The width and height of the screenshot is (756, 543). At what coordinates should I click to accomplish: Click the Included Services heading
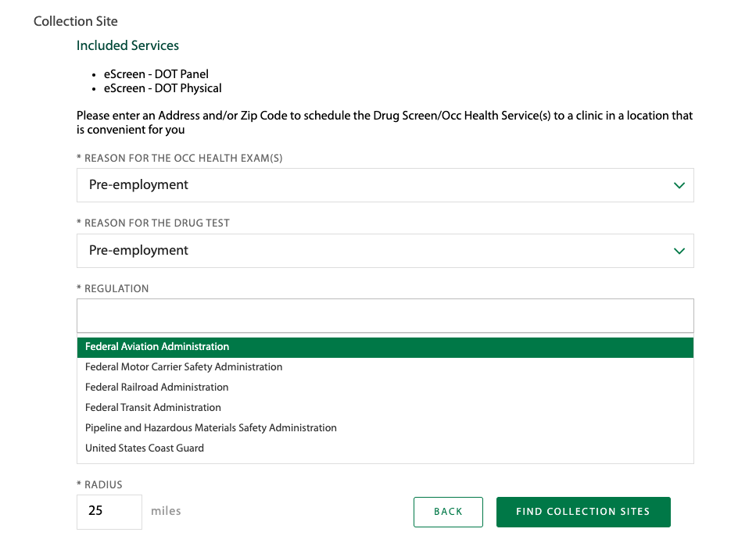pyautogui.click(x=127, y=45)
